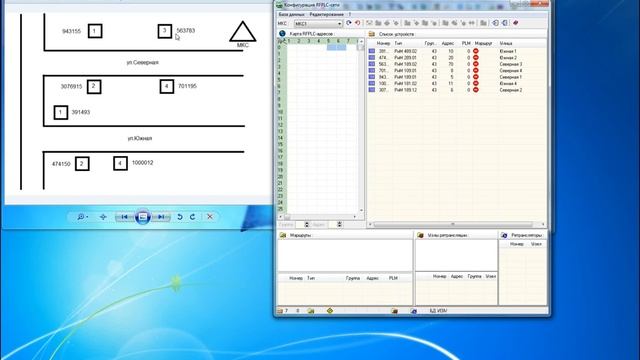
Task: Click the icon beside Узлы ретрансляции panel title
Action: point(420,235)
